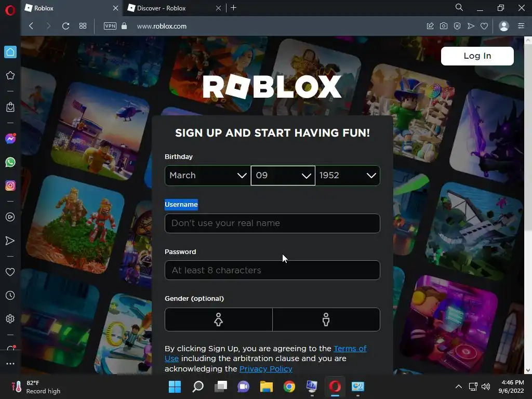The height and width of the screenshot is (399, 532).
Task: Go to Opera sidebar Home icon
Action: (x=10, y=52)
